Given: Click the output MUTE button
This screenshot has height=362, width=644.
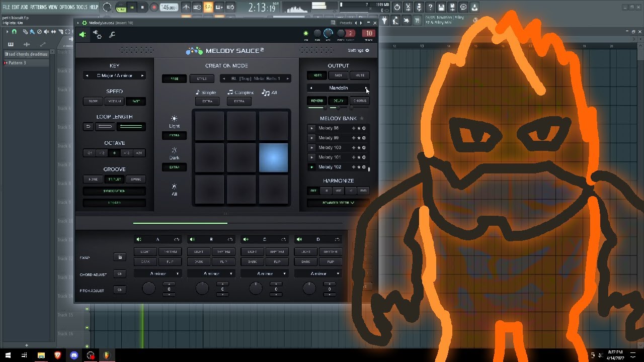Looking at the screenshot, I should pyautogui.click(x=360, y=75).
